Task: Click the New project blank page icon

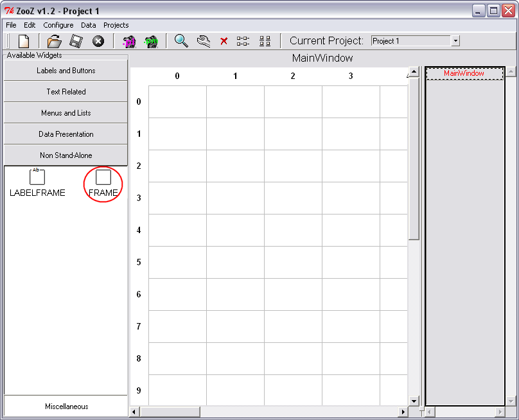Action: point(23,41)
